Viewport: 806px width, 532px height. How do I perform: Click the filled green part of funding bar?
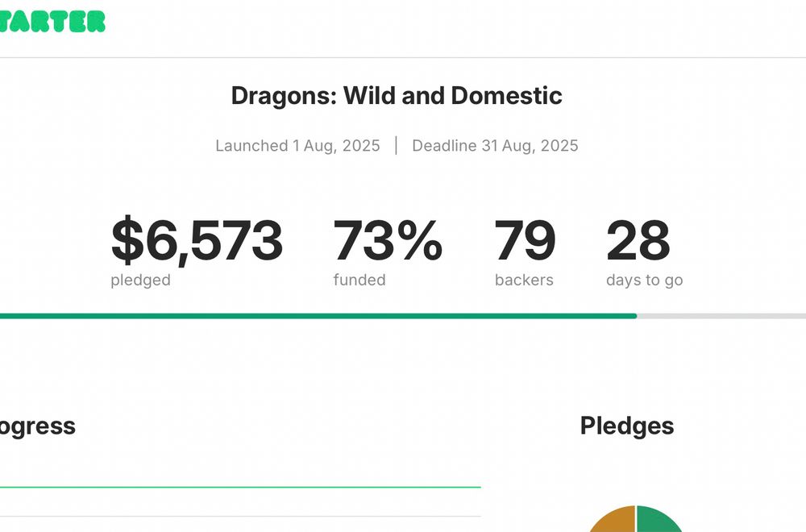[318, 316]
